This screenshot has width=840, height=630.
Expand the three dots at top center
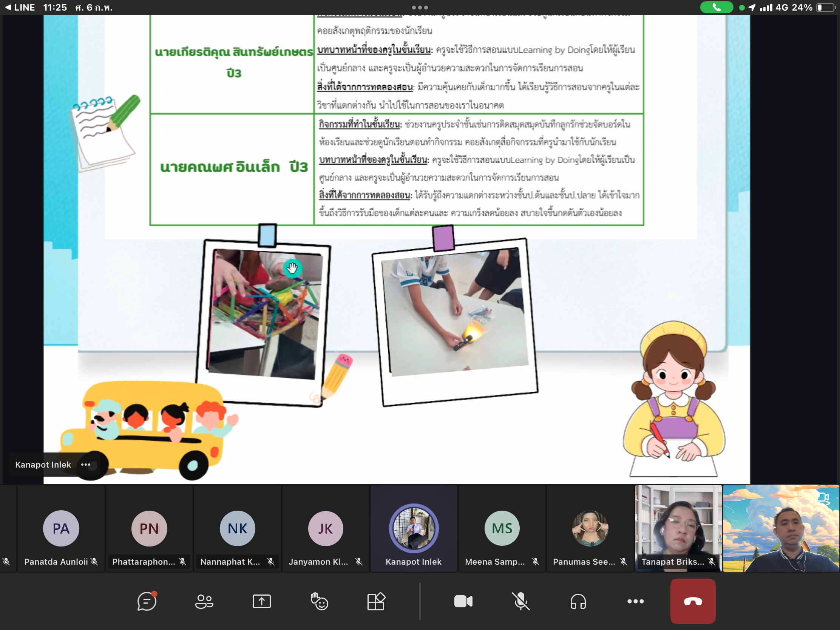point(420,8)
